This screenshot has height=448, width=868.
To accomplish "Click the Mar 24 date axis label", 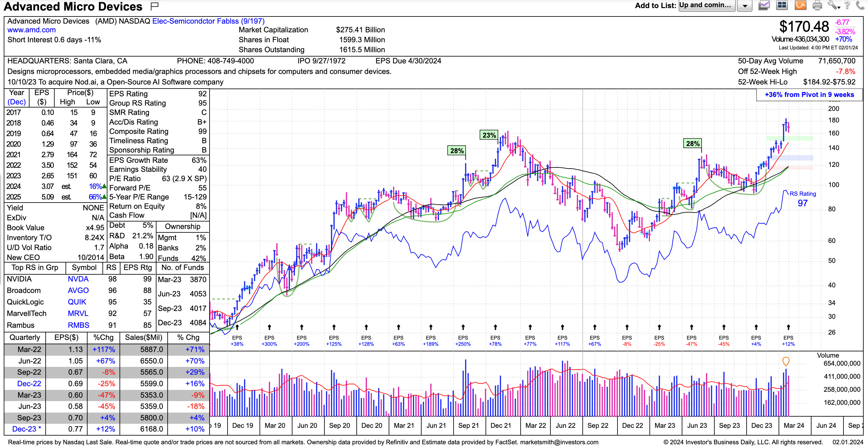I will (793, 425).
